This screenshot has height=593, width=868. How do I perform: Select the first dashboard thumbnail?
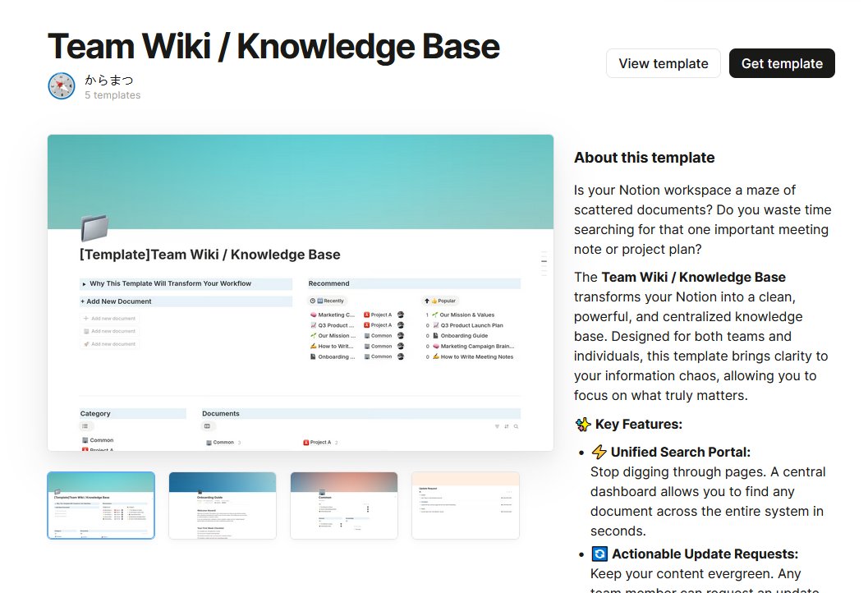click(x=101, y=505)
